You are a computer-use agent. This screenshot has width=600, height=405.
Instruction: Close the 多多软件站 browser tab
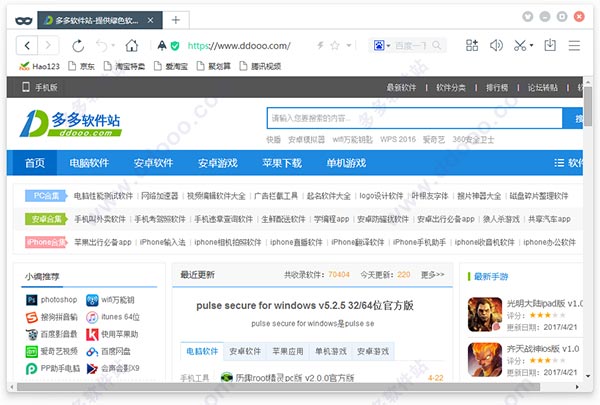[150, 20]
